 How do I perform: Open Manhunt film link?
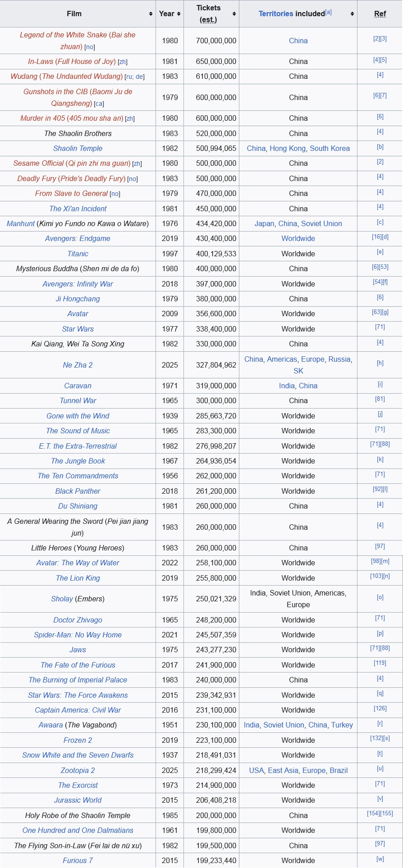20,223
